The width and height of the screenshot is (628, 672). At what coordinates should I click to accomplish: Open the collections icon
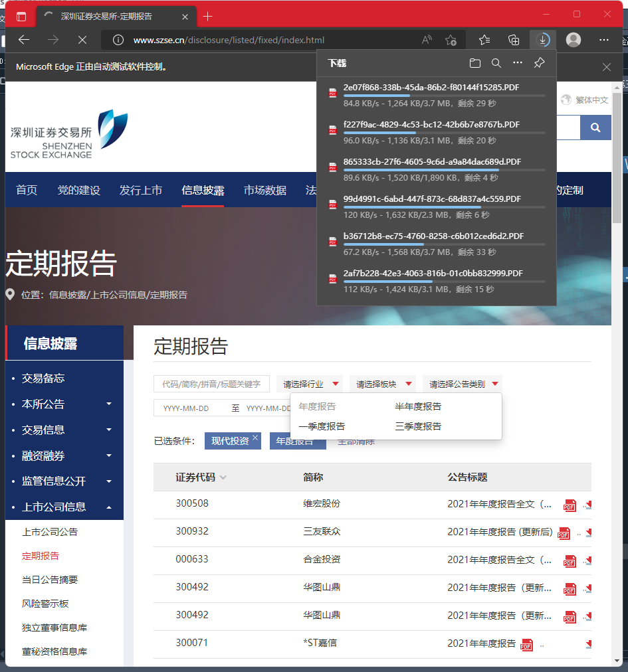coord(514,40)
